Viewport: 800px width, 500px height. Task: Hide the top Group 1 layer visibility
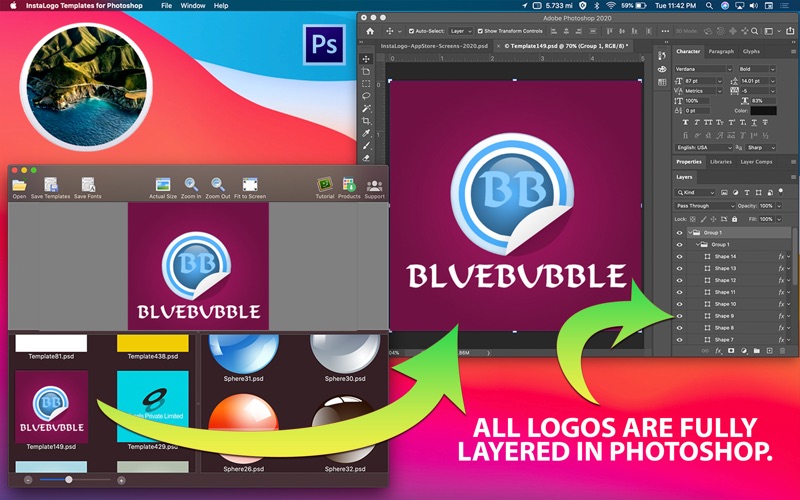(679, 233)
